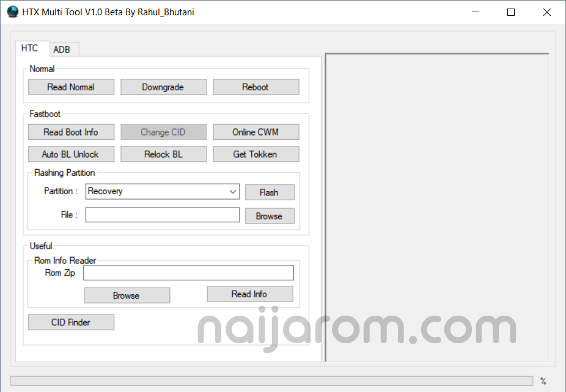
Task: Click Browse next to the File field
Action: pyautogui.click(x=270, y=216)
